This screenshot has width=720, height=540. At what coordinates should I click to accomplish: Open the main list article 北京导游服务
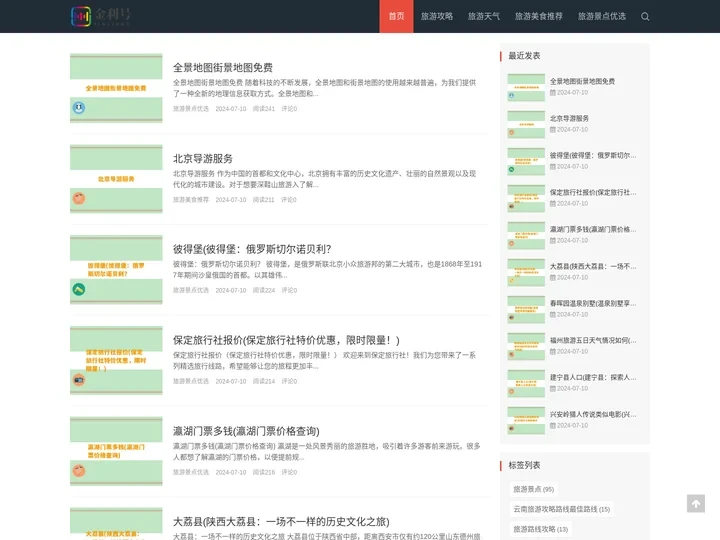[202, 158]
